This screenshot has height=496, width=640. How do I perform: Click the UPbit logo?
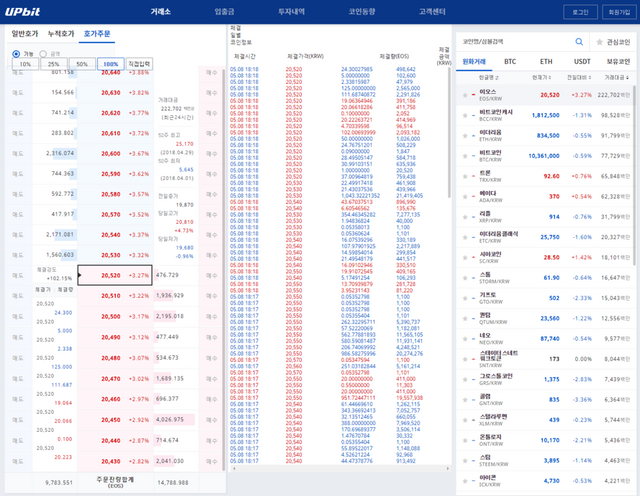(22, 11)
